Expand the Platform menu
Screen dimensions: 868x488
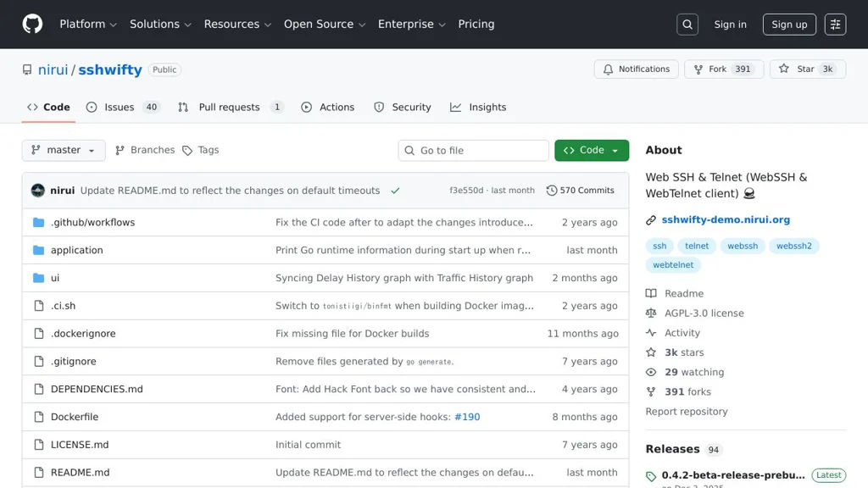pos(88,25)
